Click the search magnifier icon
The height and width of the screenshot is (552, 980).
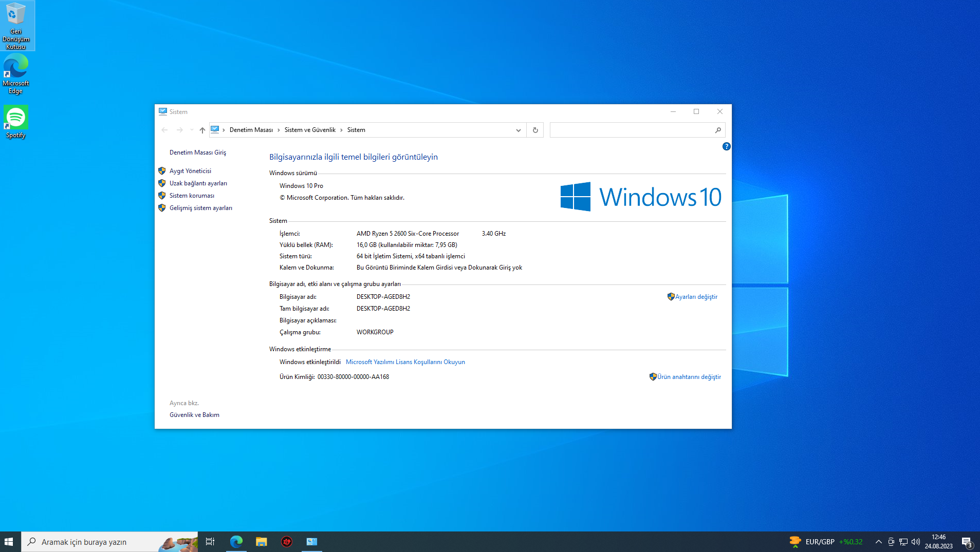[718, 130]
